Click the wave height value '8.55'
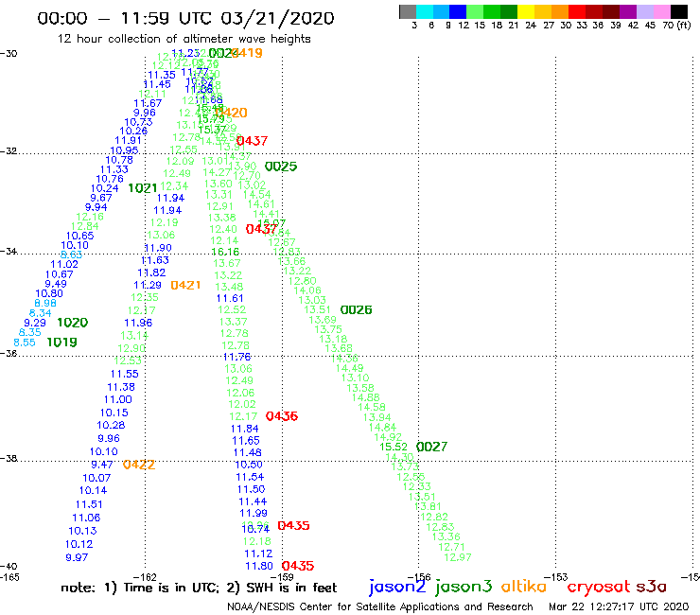Image resolution: width=700 pixels, height=615 pixels. 25,343
